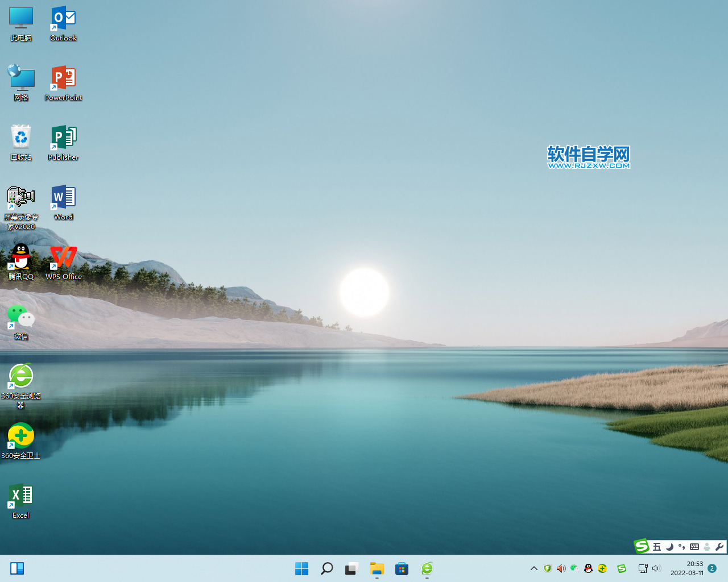Toggle Chinese/English punctuation in Sogou toolbar
The width and height of the screenshot is (728, 582).
point(681,546)
